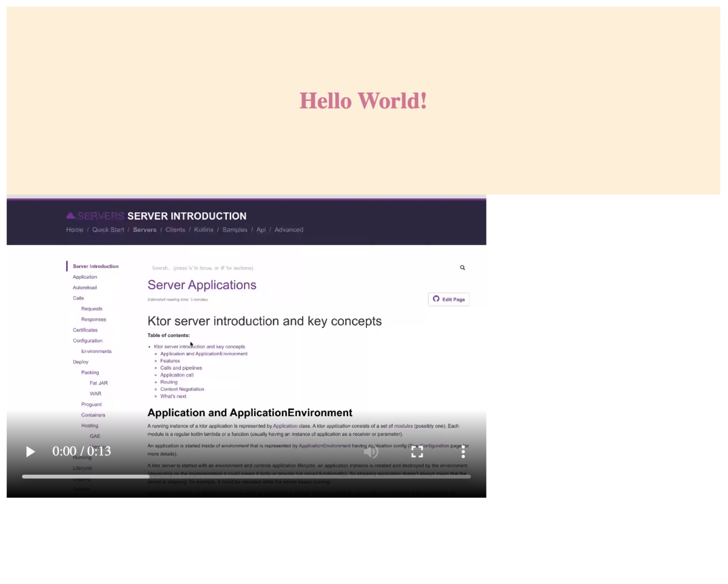
Task: Click Kotlinx in the video's breadcrumb nav
Action: pyautogui.click(x=204, y=230)
